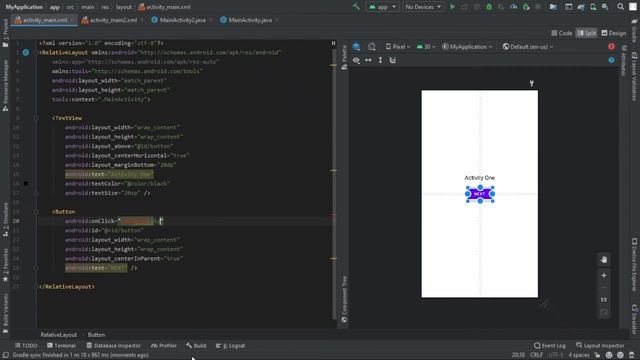Viewport: 640px width, 360px height.
Task: Open the Layout Inspector
Action: point(600,346)
